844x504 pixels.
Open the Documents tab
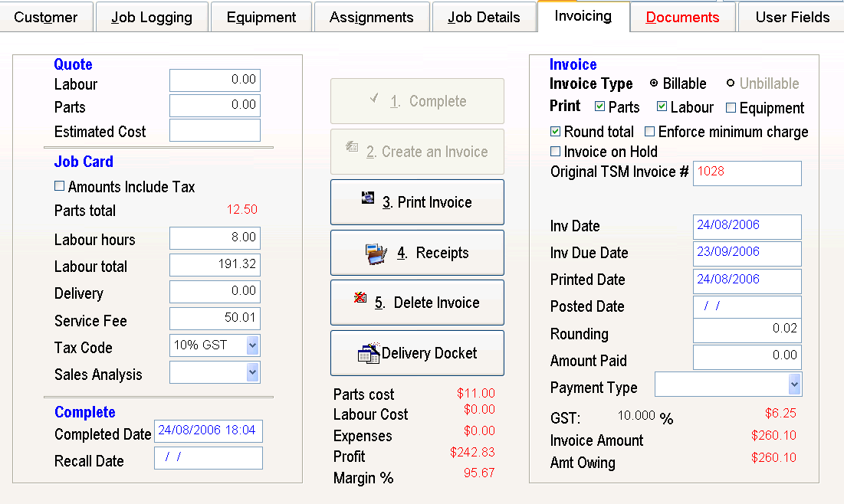[682, 17]
